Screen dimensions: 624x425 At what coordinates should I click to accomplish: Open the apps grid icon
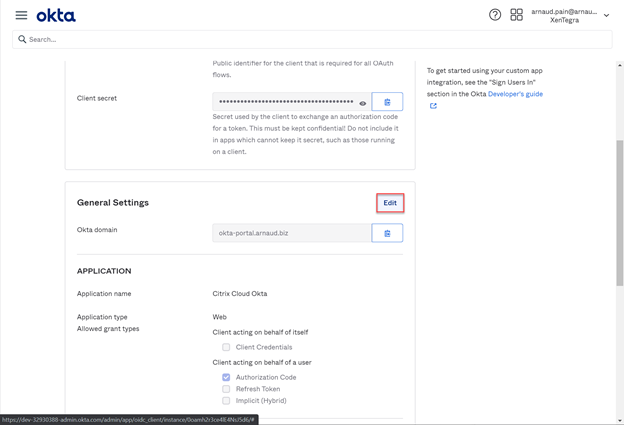click(516, 15)
